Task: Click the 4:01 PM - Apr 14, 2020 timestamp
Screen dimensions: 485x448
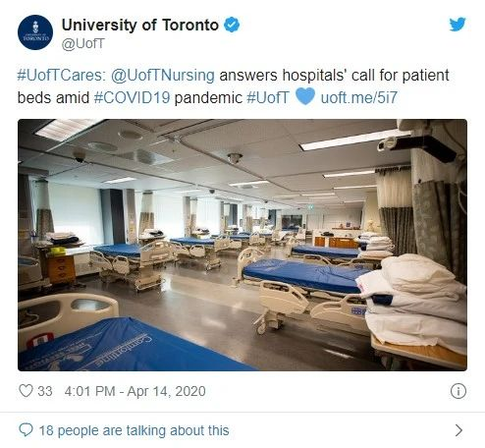Action: (x=135, y=391)
